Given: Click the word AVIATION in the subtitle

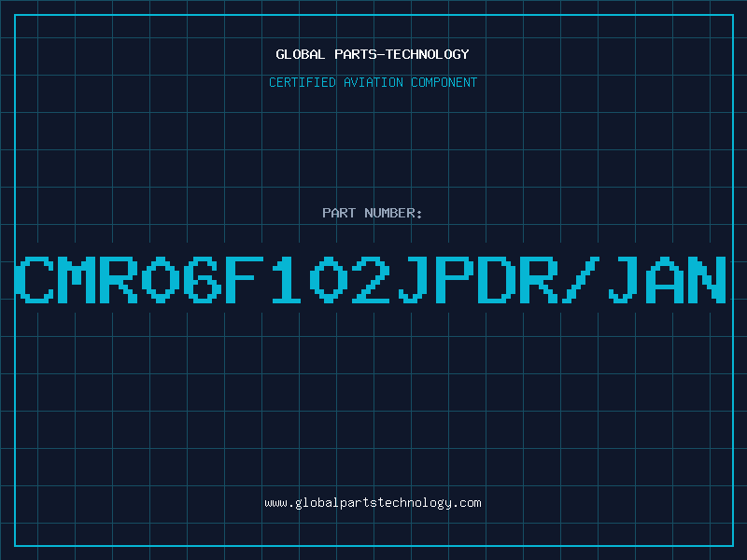Looking at the screenshot, I should tap(373, 82).
